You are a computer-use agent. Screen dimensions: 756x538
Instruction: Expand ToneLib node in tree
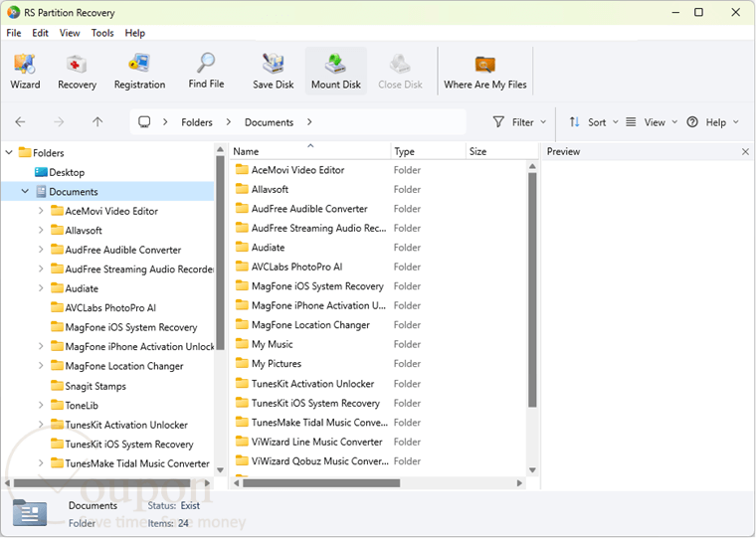[x=41, y=405]
